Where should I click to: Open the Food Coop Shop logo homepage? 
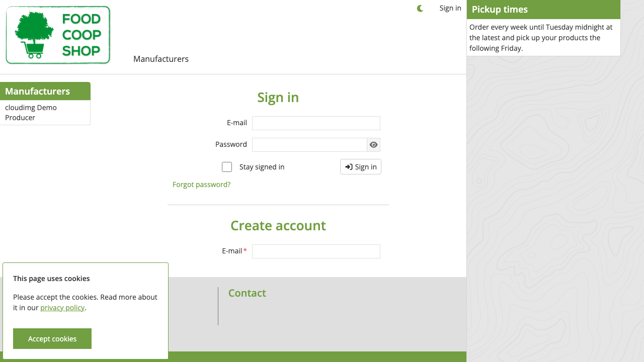[58, 35]
